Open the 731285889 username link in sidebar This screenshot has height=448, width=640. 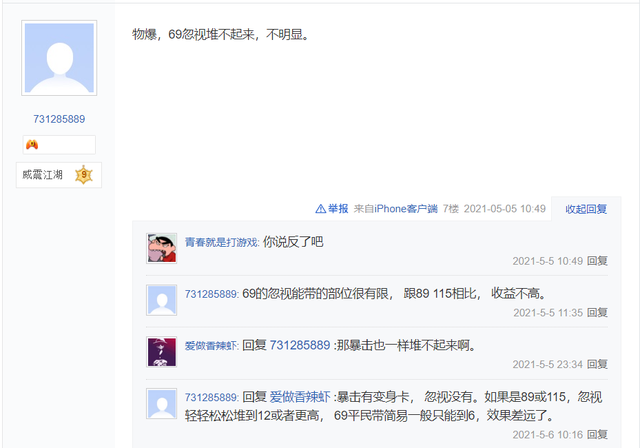59,119
